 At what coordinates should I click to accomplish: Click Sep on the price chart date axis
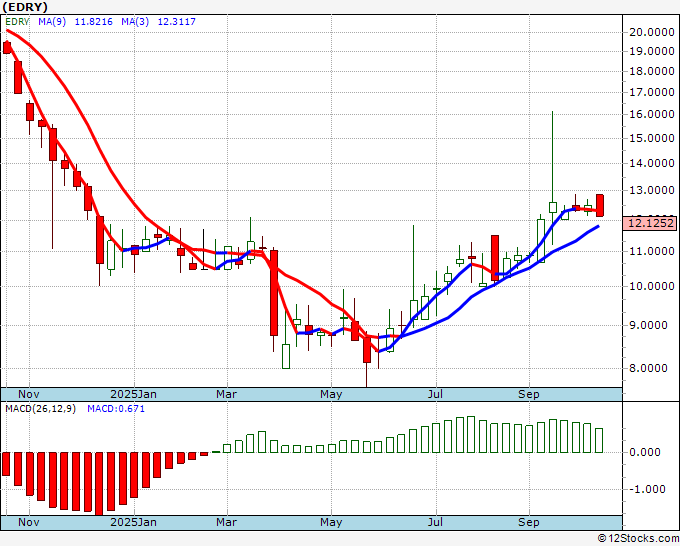point(529,394)
